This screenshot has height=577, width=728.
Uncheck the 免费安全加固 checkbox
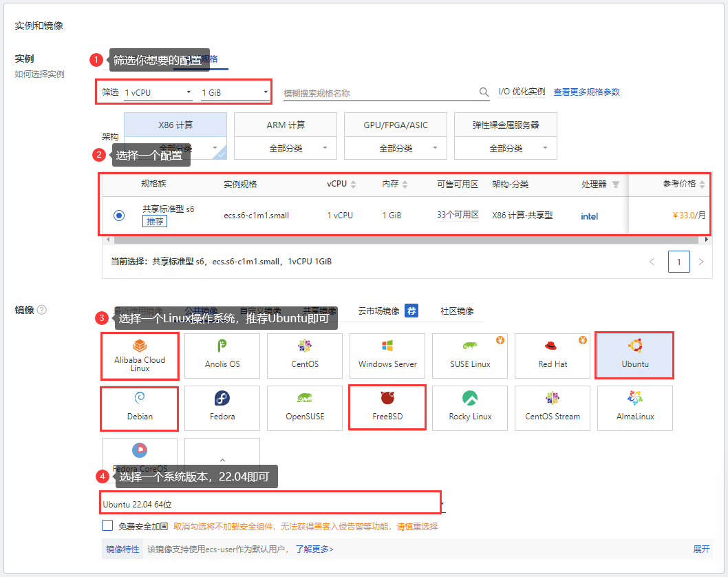pos(107,525)
